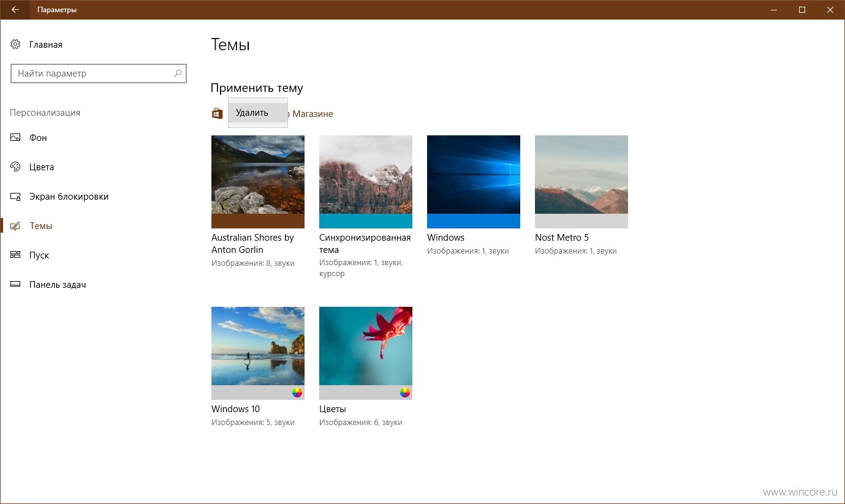Click the Windows 10 theme title text
This screenshot has width=845, height=504.
235,409
